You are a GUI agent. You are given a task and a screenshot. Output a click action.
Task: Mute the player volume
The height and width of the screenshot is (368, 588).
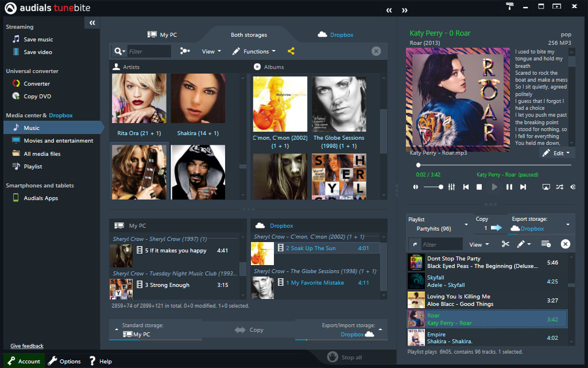point(415,187)
